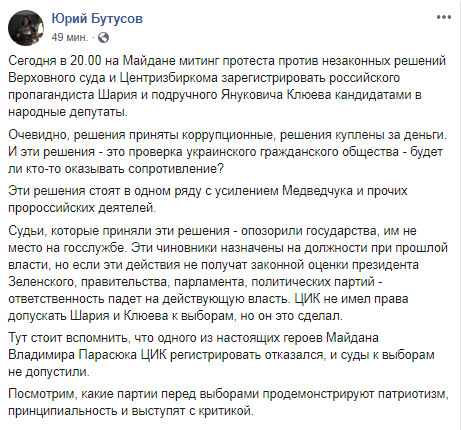Open the three-dot post options menu

click(x=444, y=17)
